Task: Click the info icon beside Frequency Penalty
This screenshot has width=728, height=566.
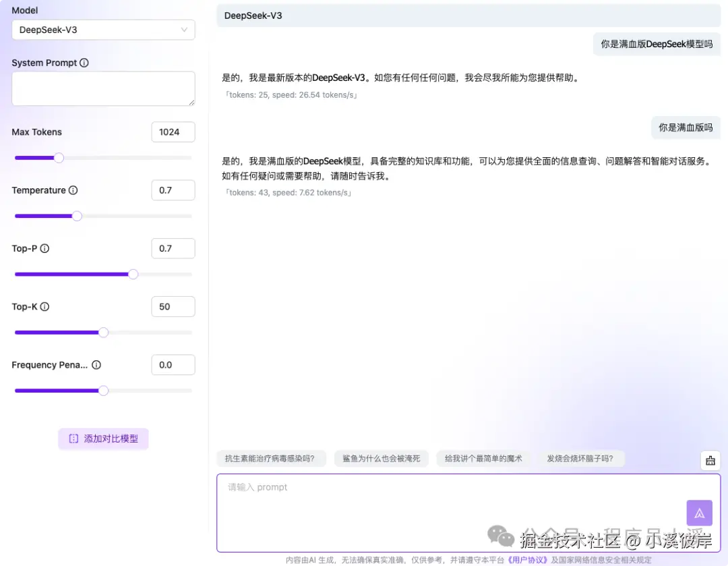Action: [96, 364]
